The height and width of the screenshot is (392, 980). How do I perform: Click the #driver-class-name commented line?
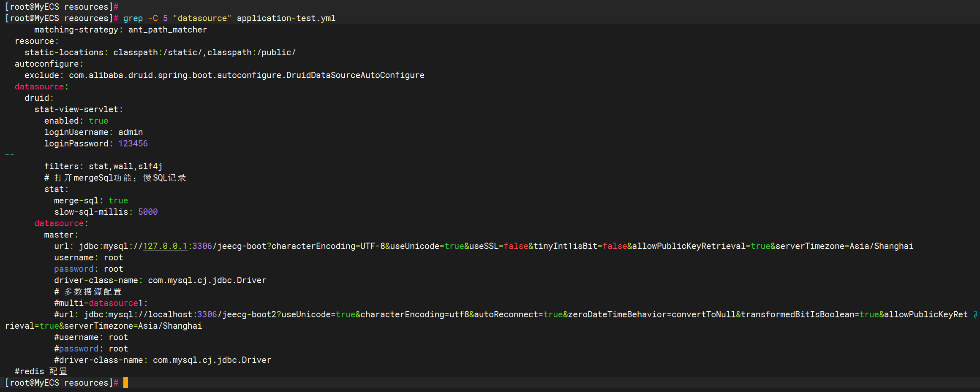[163, 360]
